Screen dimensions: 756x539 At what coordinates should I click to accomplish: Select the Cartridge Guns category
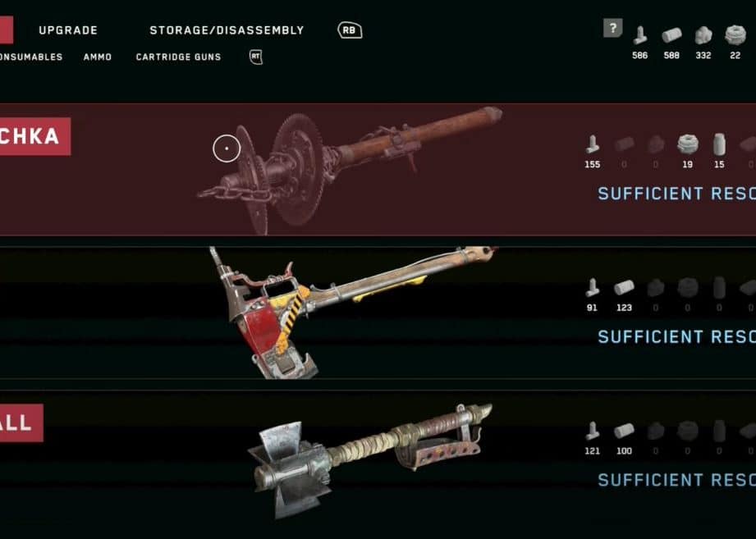[178, 57]
